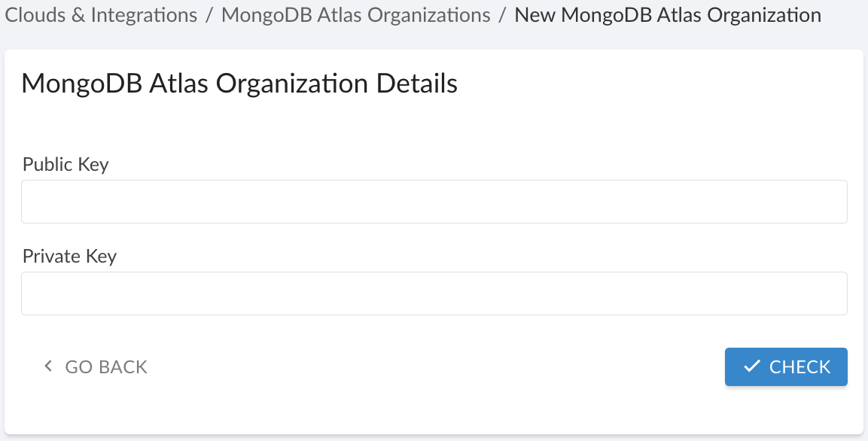
Task: Click the blue CHECK action button
Action: pos(786,366)
